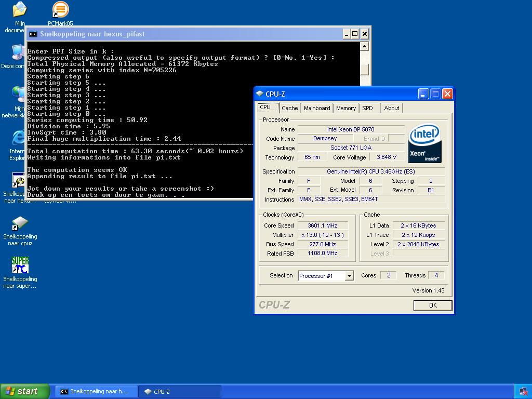Image resolution: width=532 pixels, height=399 pixels.
Task: Click the command prompt title bar icon
Action: pos(33,34)
